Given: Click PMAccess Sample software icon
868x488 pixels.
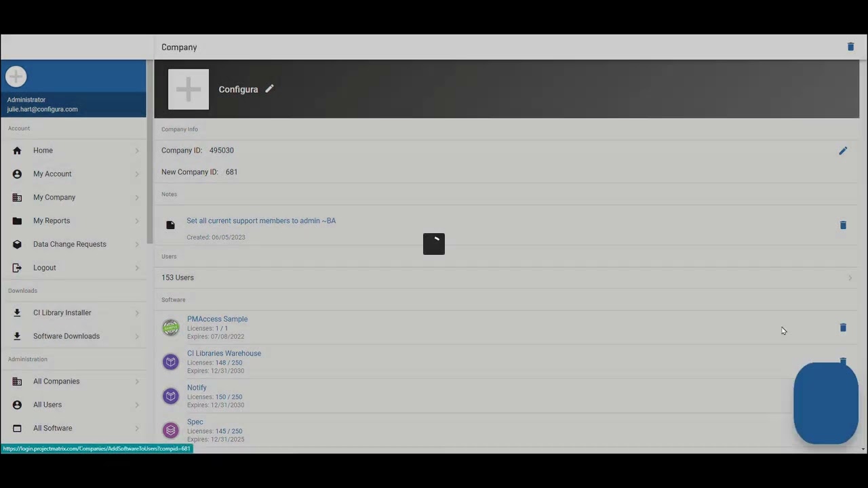Looking at the screenshot, I should (x=171, y=327).
